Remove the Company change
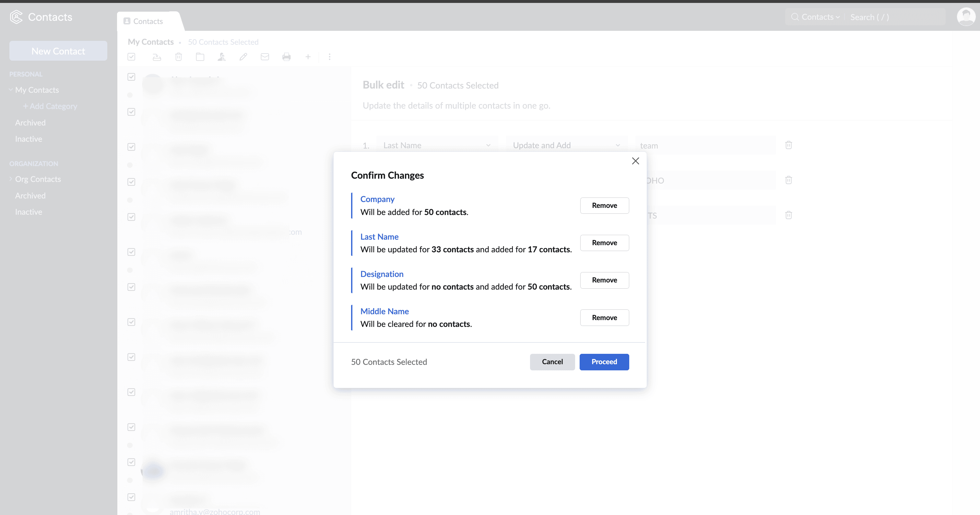The width and height of the screenshot is (980, 515). click(604, 206)
